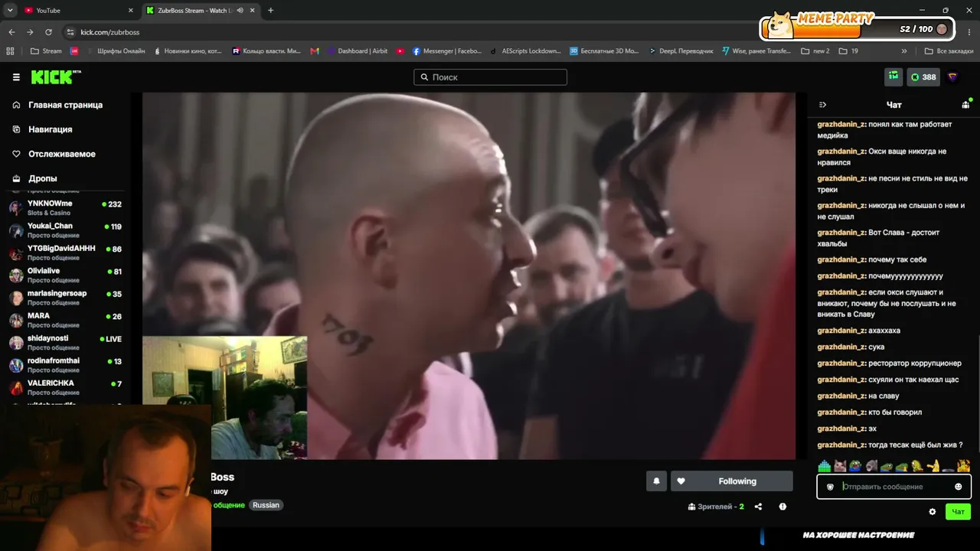The width and height of the screenshot is (980, 551).
Task: Open the chat users icon at top right
Action: (x=965, y=105)
